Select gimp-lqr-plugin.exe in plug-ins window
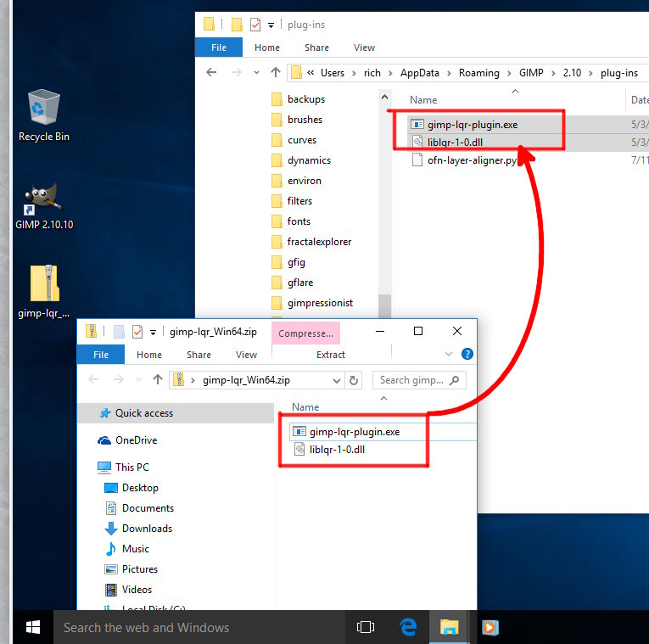Viewport: 649px width, 644px height. tap(464, 125)
